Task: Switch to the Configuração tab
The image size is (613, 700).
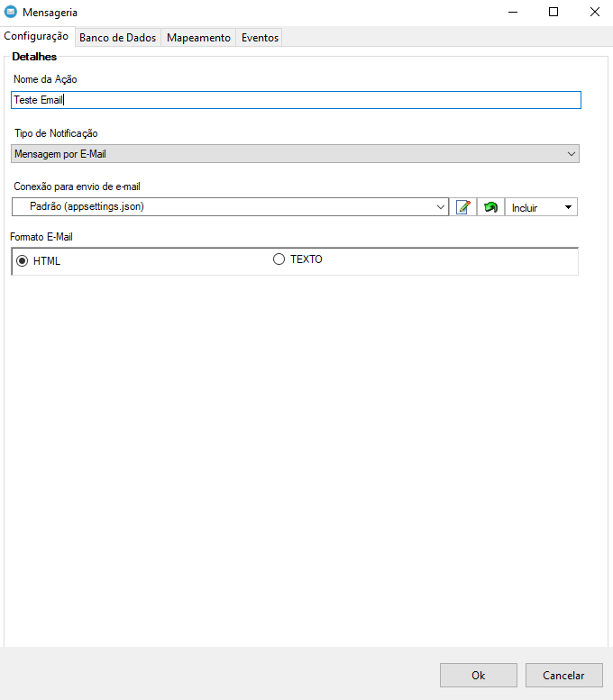Action: 36,36
